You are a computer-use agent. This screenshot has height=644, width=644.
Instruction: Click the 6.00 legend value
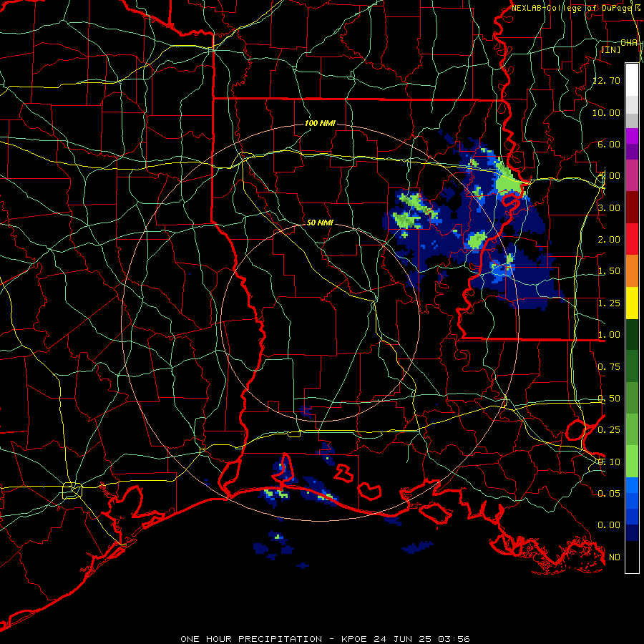[609, 144]
